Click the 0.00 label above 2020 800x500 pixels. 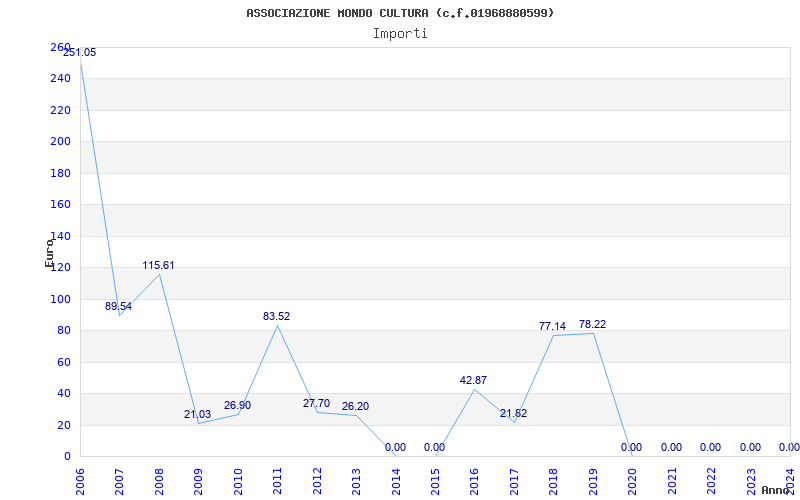pos(632,447)
